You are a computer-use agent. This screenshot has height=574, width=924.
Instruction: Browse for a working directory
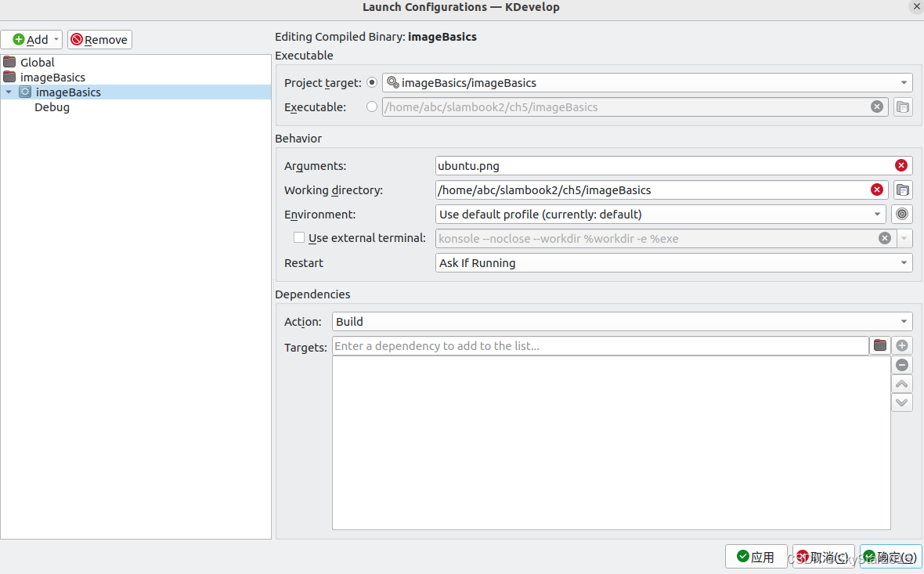coord(902,190)
